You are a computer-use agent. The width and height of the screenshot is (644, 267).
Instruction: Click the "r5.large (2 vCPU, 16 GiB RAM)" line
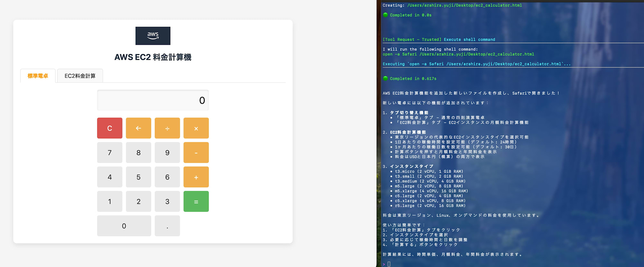(430, 206)
